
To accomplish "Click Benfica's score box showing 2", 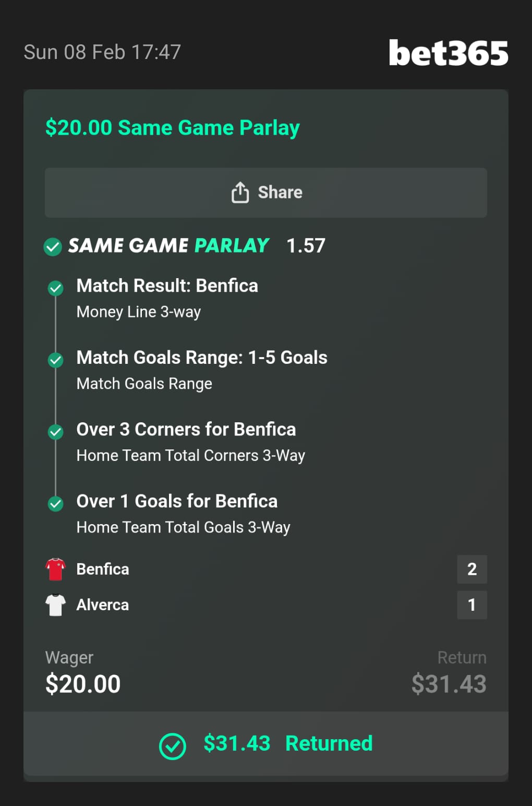I will coord(472,569).
